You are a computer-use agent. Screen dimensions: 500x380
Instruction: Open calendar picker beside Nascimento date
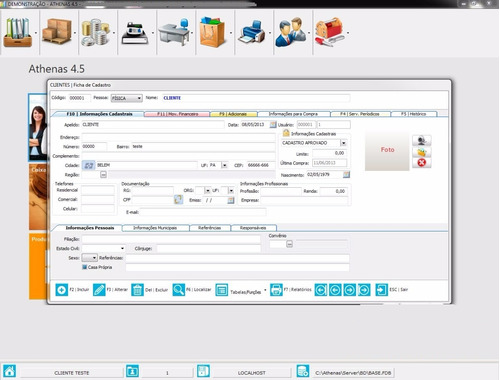click(x=346, y=174)
